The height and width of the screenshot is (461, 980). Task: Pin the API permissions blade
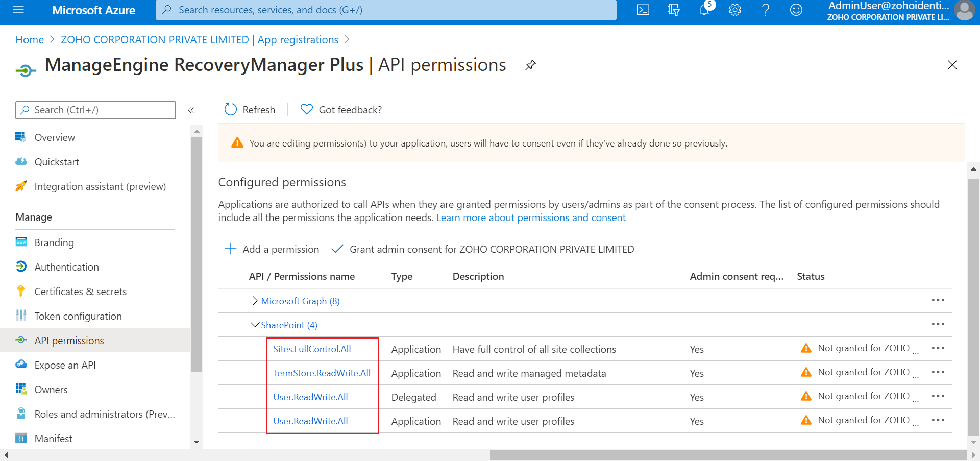tap(531, 65)
